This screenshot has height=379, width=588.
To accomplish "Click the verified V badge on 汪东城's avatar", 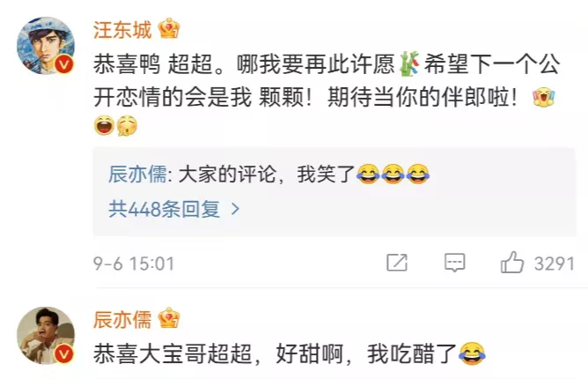I will (64, 64).
